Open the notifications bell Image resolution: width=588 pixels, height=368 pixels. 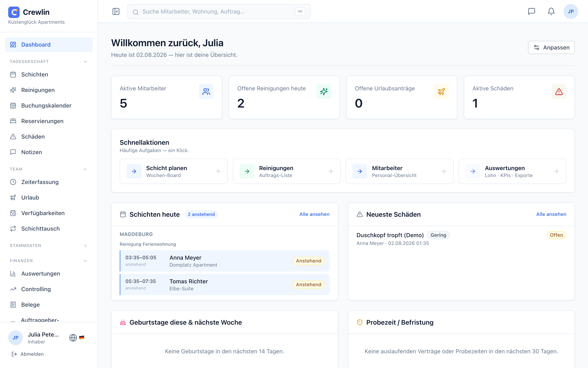(551, 11)
